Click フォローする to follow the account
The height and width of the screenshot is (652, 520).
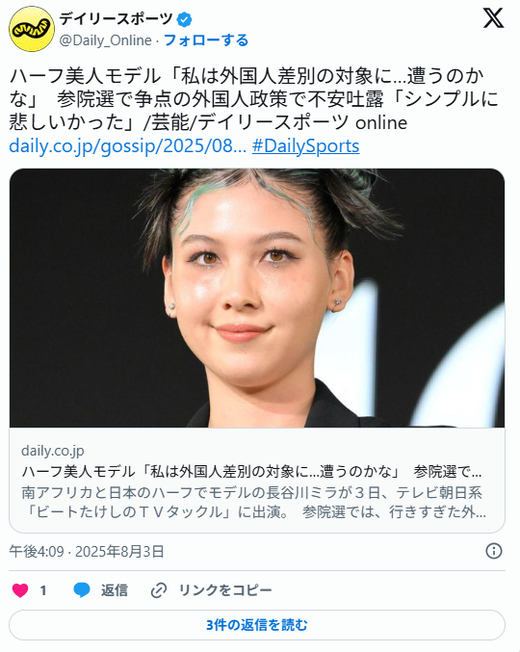point(206,40)
